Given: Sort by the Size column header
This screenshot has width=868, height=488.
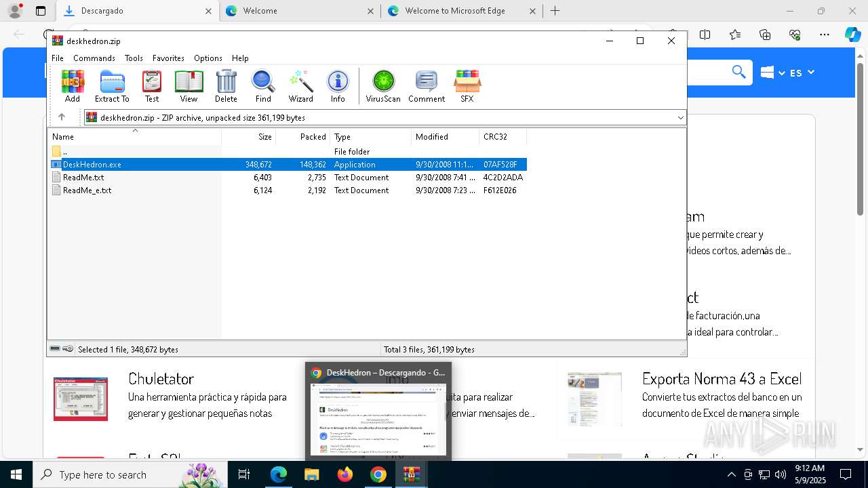Looking at the screenshot, I should (249, 137).
